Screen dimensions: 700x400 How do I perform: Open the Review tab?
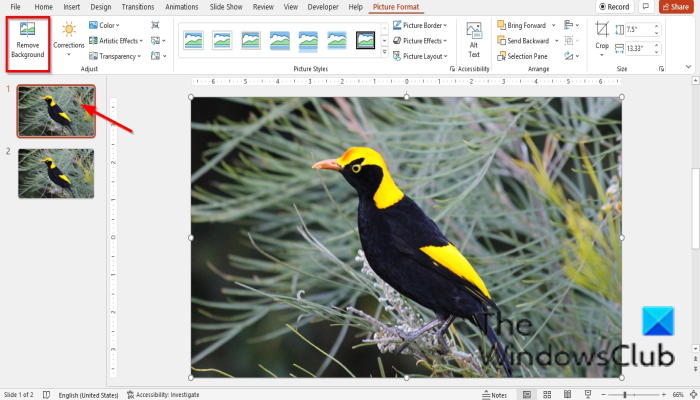point(263,7)
